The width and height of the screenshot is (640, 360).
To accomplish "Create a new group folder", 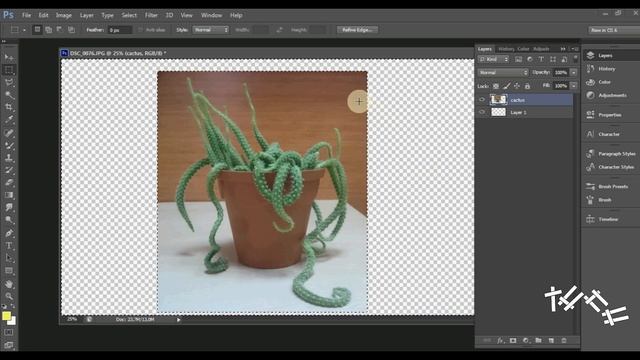I will 538,340.
